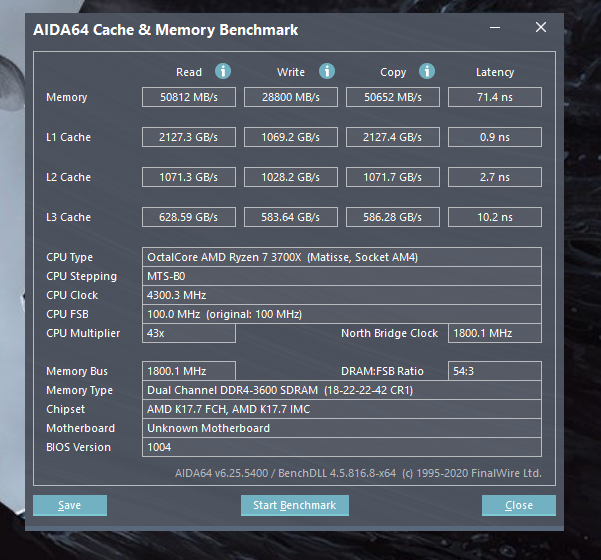This screenshot has width=601, height=560.
Task: Click the Read column header
Action: 189,72
